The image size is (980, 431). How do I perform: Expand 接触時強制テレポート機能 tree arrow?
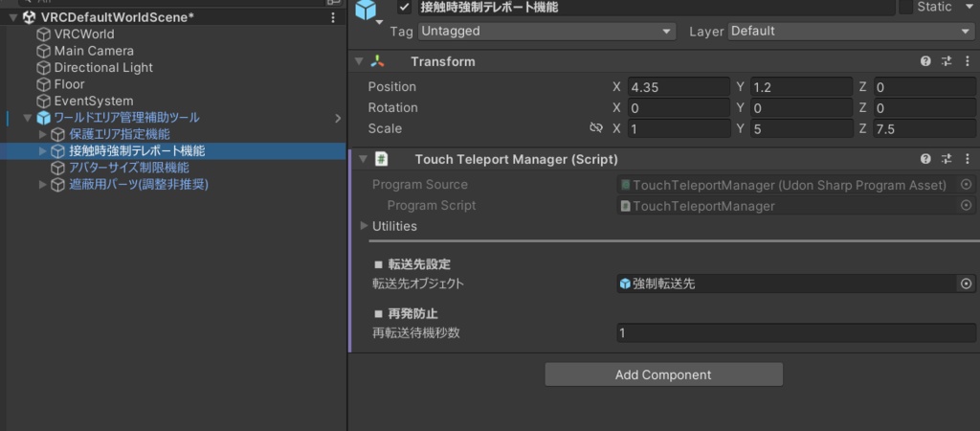pos(42,150)
